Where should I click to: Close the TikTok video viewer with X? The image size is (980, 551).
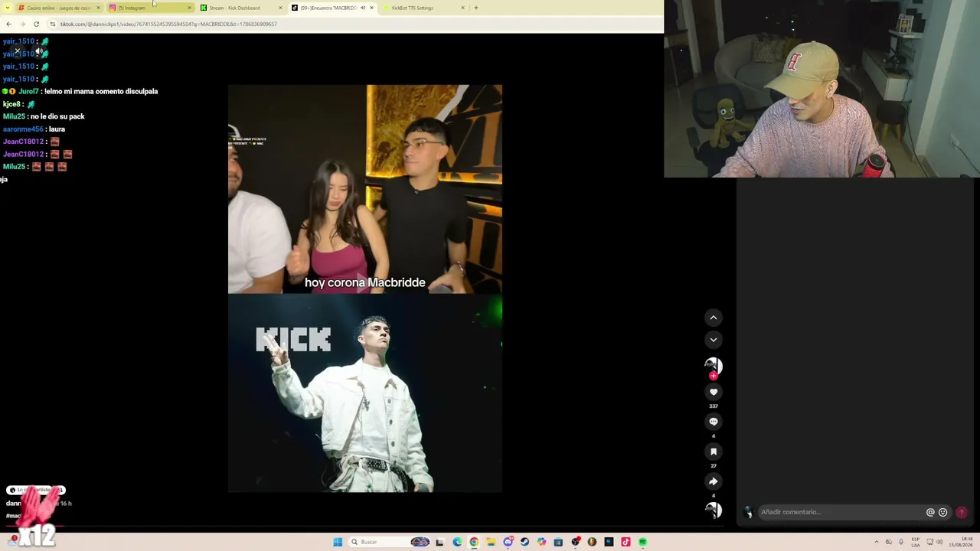pyautogui.click(x=17, y=51)
